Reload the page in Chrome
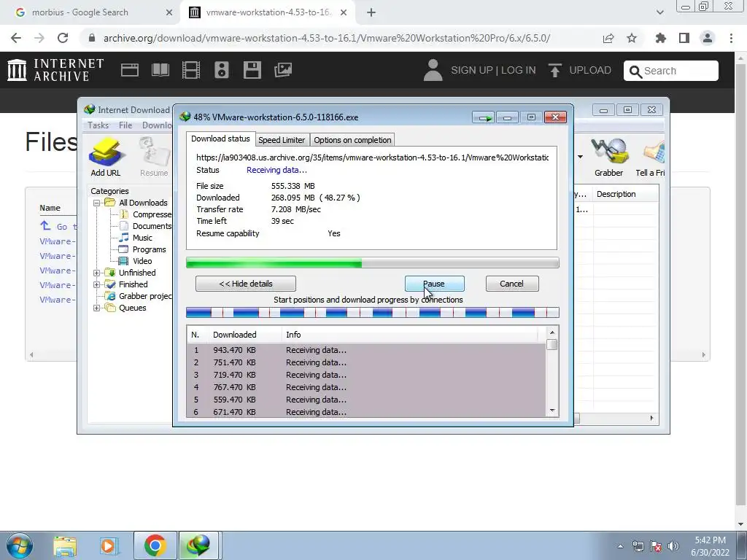 coord(63,38)
